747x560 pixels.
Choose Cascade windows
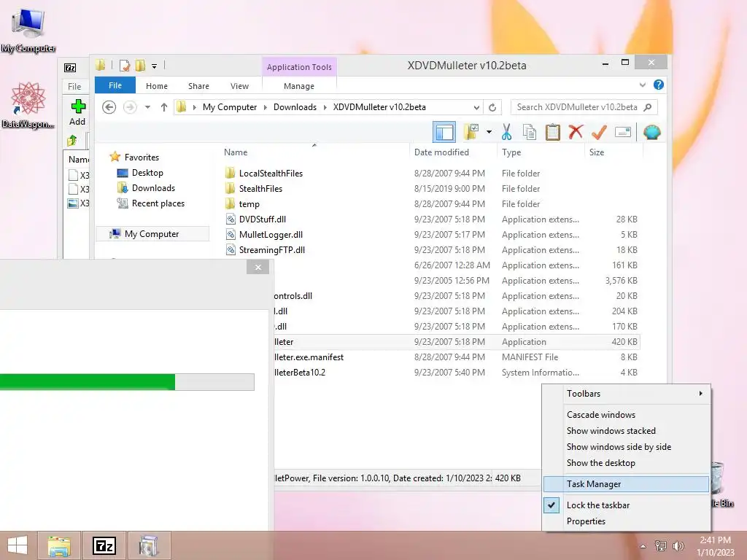tap(626, 414)
